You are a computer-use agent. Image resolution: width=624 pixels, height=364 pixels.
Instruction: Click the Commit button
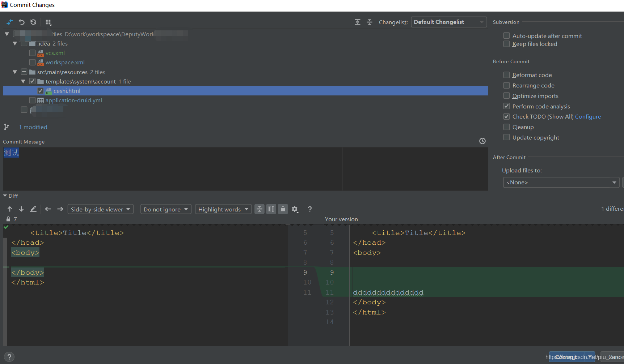click(x=568, y=357)
